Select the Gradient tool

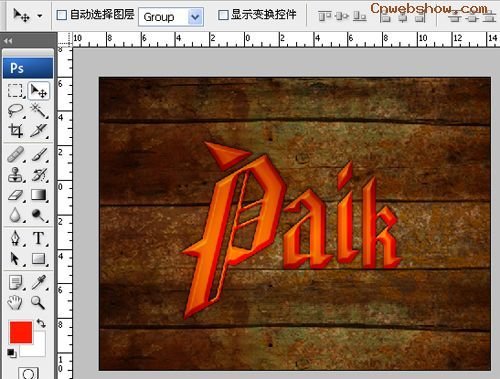point(39,195)
